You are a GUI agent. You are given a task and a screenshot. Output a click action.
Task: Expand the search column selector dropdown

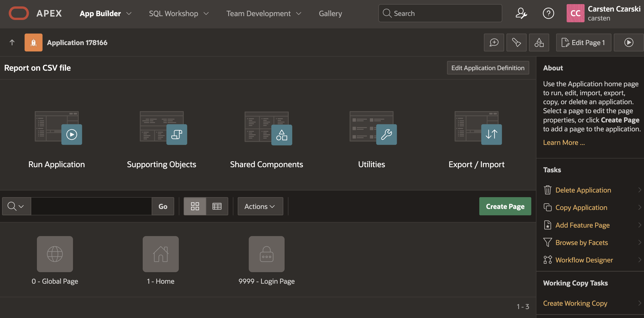[x=16, y=206]
